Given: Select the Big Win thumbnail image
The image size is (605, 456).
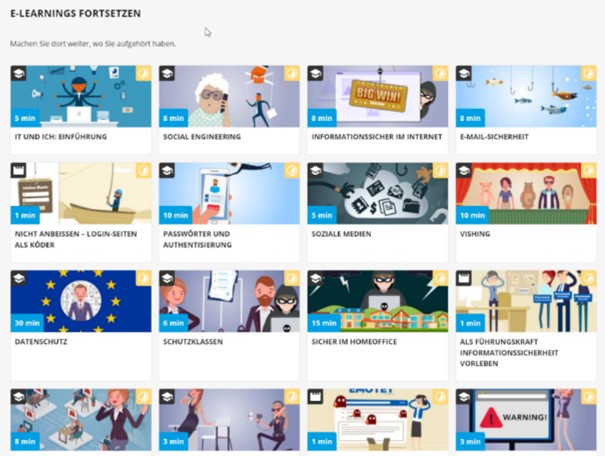Looking at the screenshot, I should [378, 96].
